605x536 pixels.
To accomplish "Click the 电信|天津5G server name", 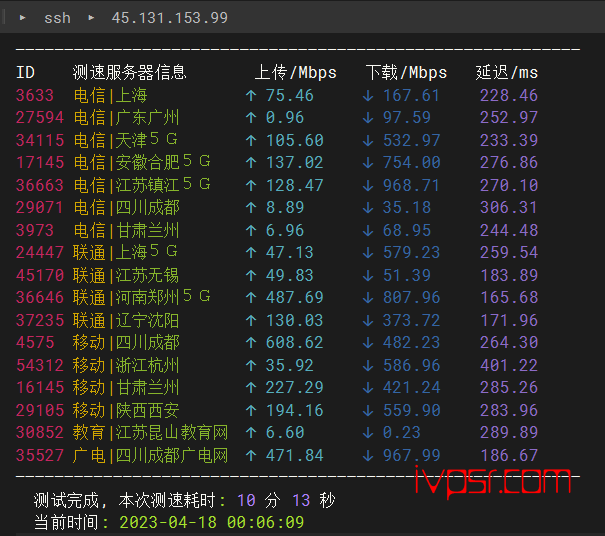I will pos(126,140).
